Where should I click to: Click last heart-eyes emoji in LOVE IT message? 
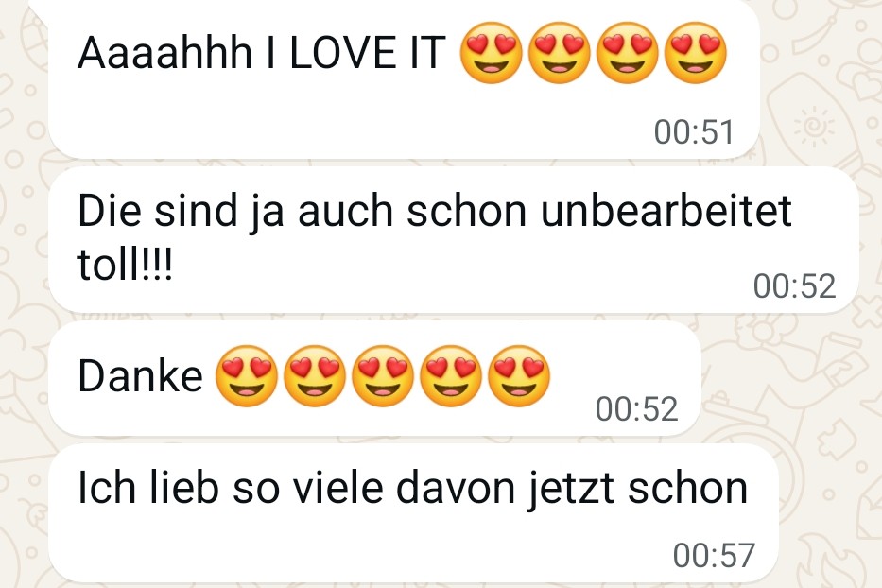point(695,53)
